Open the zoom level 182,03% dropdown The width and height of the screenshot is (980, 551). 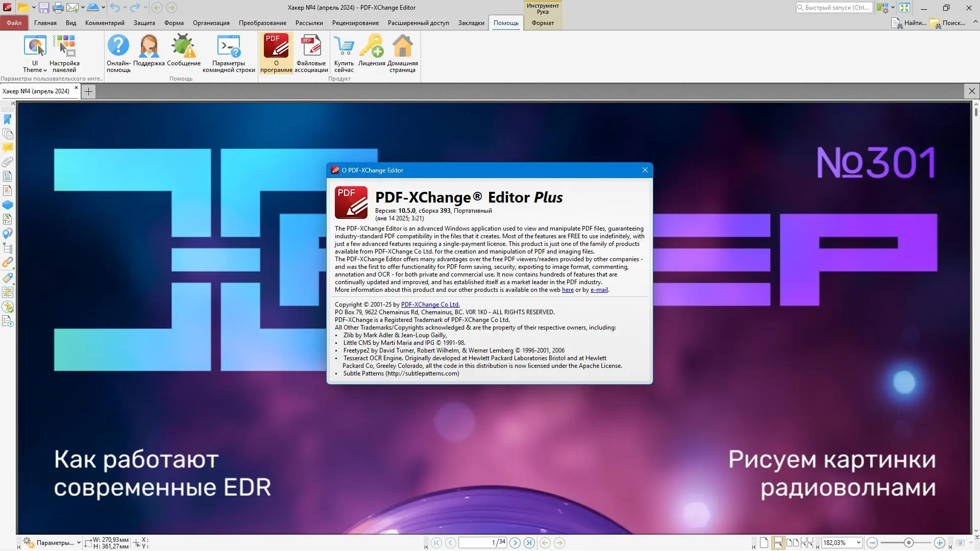[859, 543]
